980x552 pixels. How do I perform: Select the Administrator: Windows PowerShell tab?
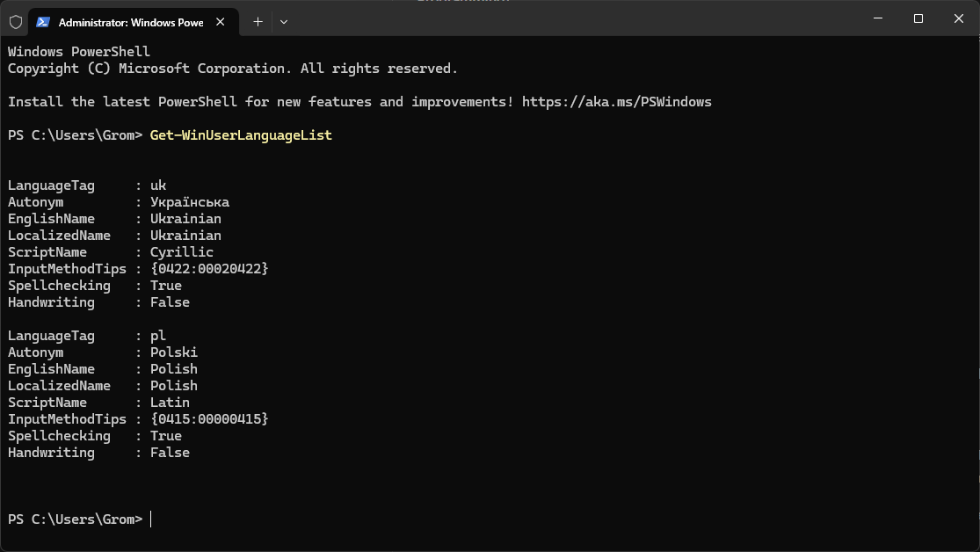(x=133, y=22)
